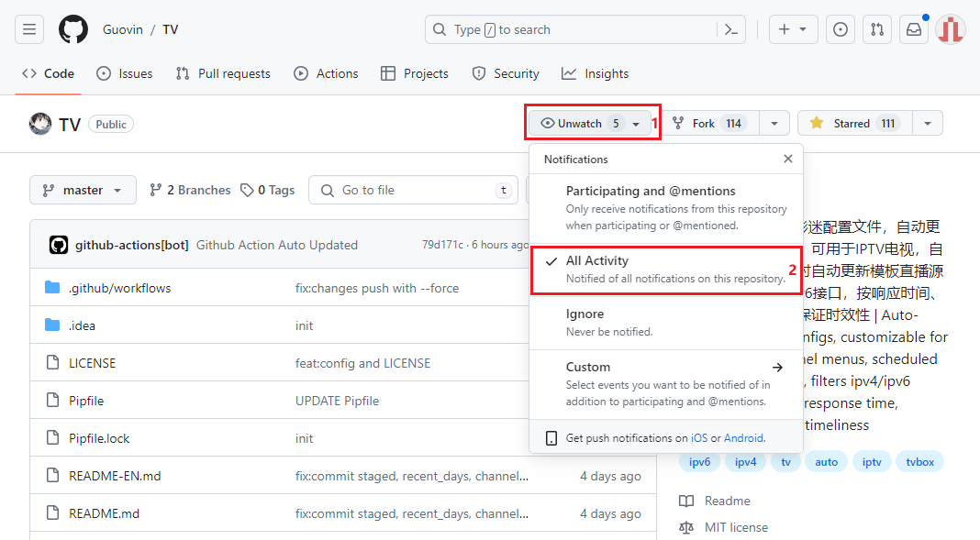Fork the repository with Fork button
Image resolution: width=980 pixels, height=540 pixels.
coord(710,123)
